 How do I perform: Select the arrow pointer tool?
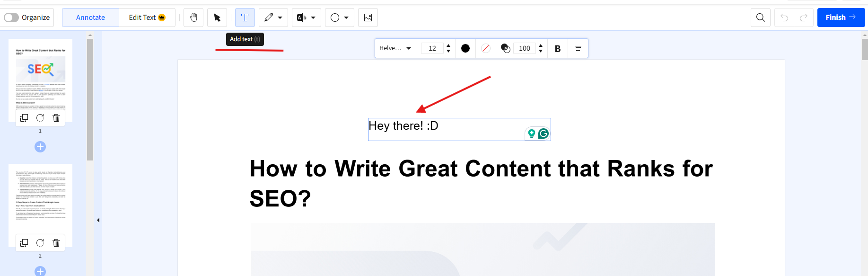(217, 18)
